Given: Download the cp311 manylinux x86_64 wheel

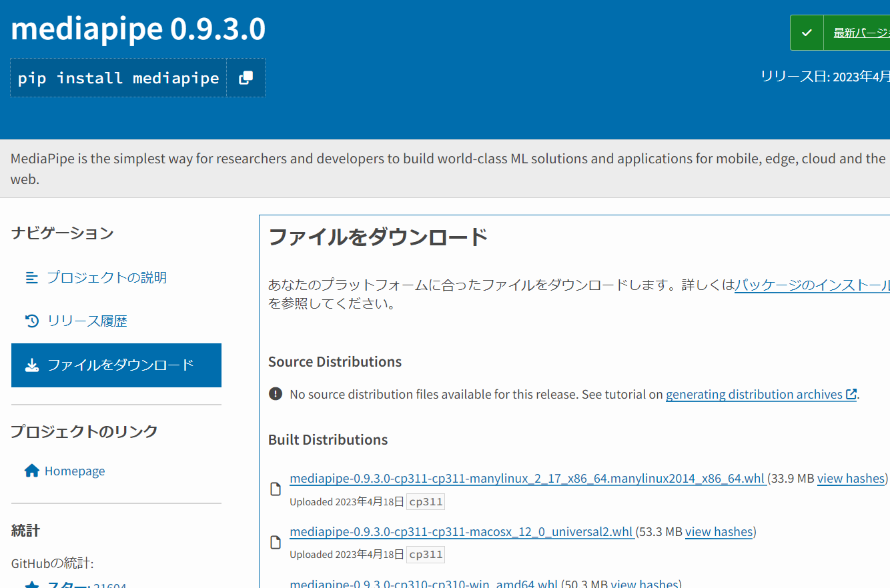Looking at the screenshot, I should (x=527, y=479).
